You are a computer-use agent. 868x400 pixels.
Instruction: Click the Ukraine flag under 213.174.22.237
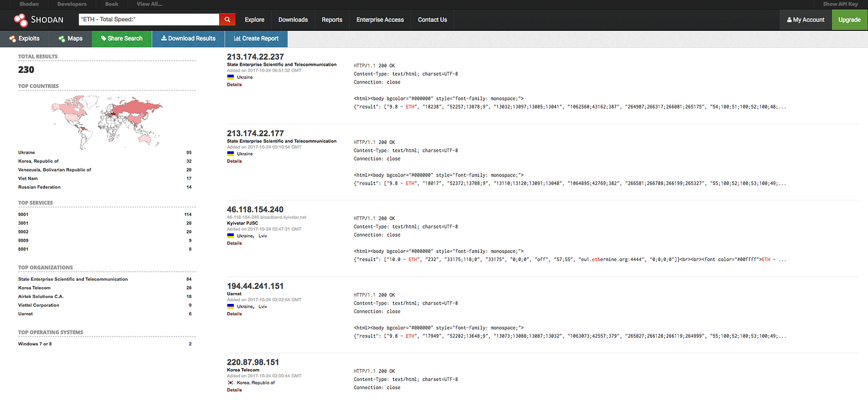pyautogui.click(x=231, y=77)
